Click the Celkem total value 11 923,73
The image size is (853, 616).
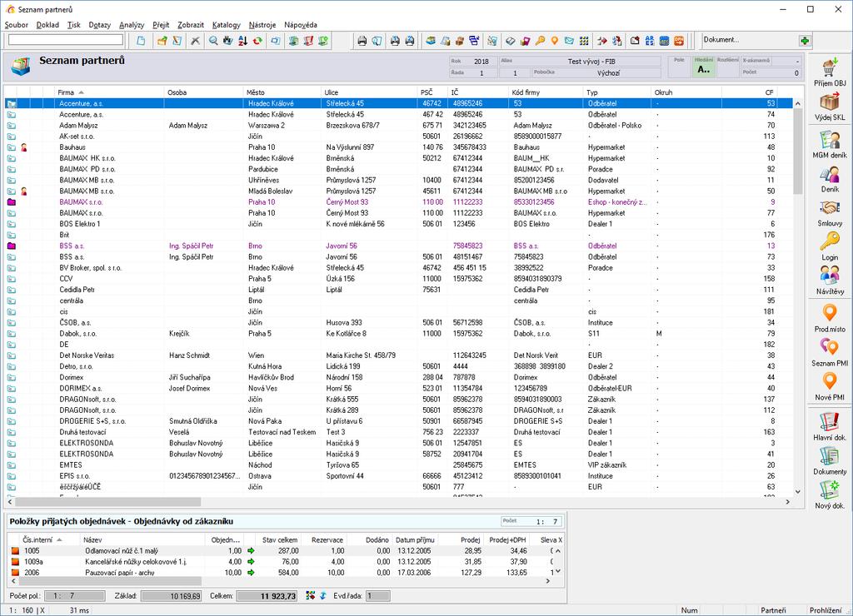(x=267, y=596)
